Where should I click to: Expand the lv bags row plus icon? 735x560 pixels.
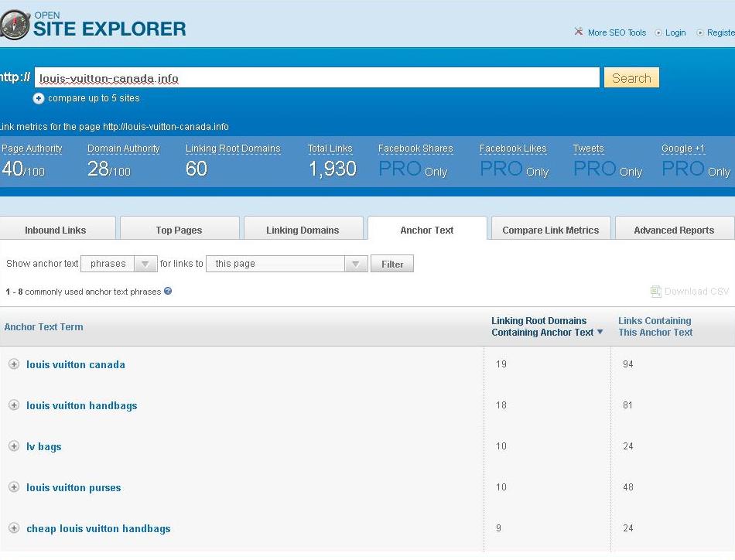14,446
